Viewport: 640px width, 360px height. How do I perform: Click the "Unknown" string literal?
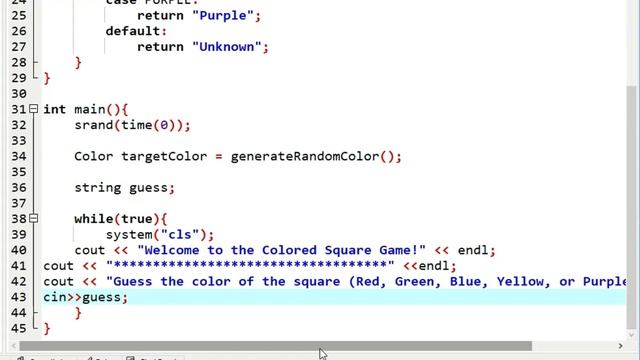[x=227, y=47]
